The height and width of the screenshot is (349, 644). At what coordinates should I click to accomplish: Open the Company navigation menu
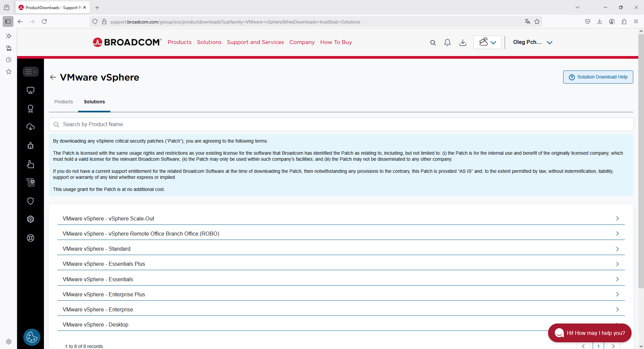(x=302, y=42)
